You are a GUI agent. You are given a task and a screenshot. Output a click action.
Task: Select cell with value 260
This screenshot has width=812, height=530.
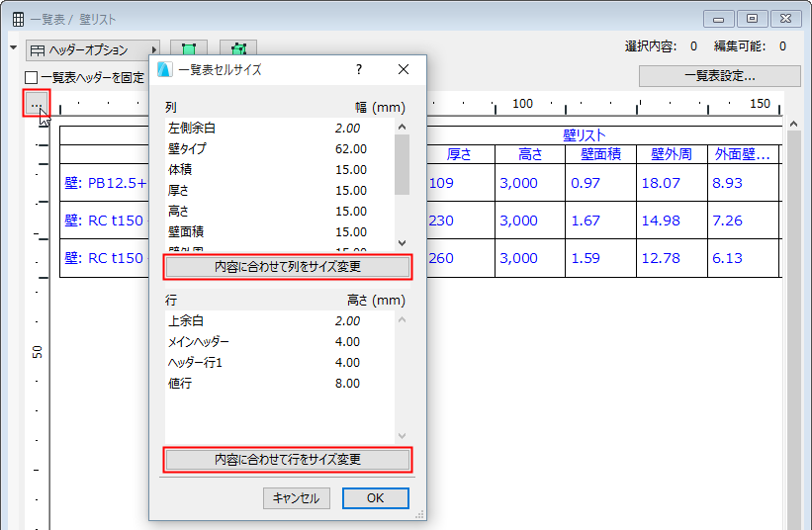(459, 258)
